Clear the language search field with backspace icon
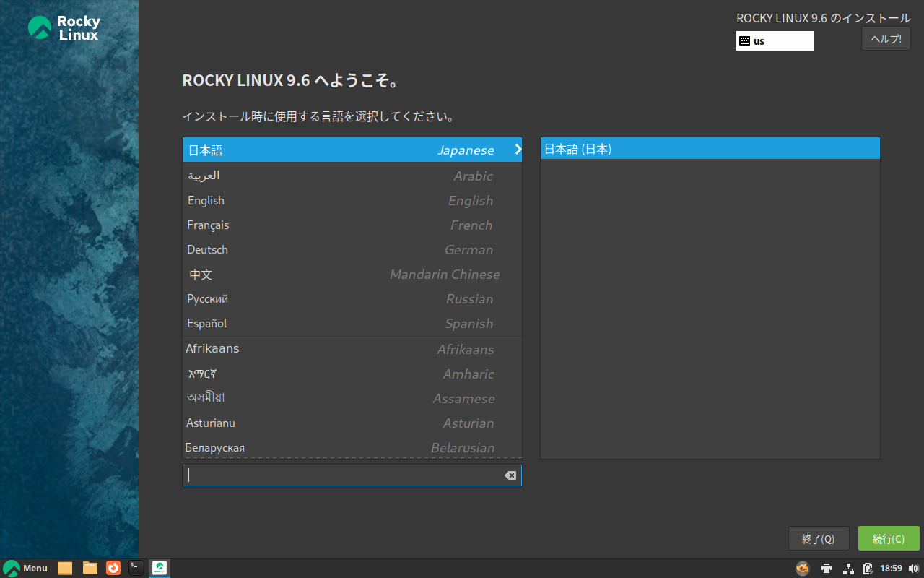Image resolution: width=924 pixels, height=578 pixels. tap(510, 475)
